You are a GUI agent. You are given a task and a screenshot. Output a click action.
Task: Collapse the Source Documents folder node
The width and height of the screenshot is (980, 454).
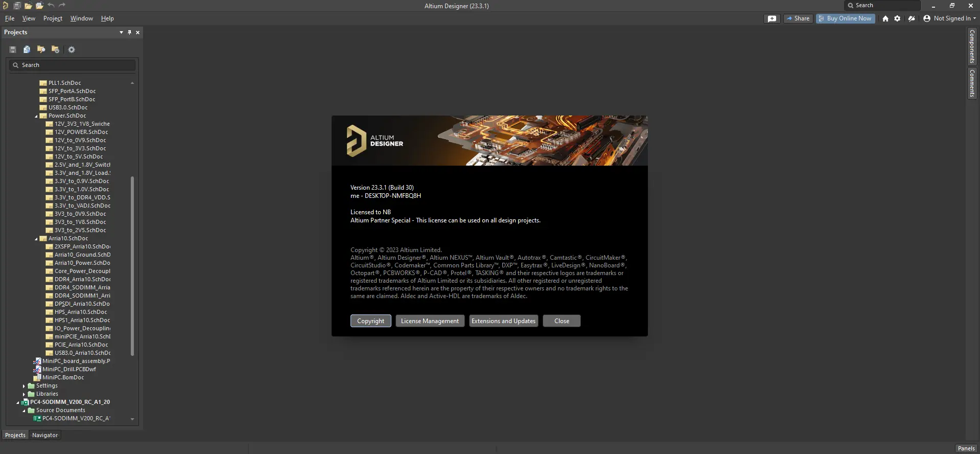click(x=24, y=411)
